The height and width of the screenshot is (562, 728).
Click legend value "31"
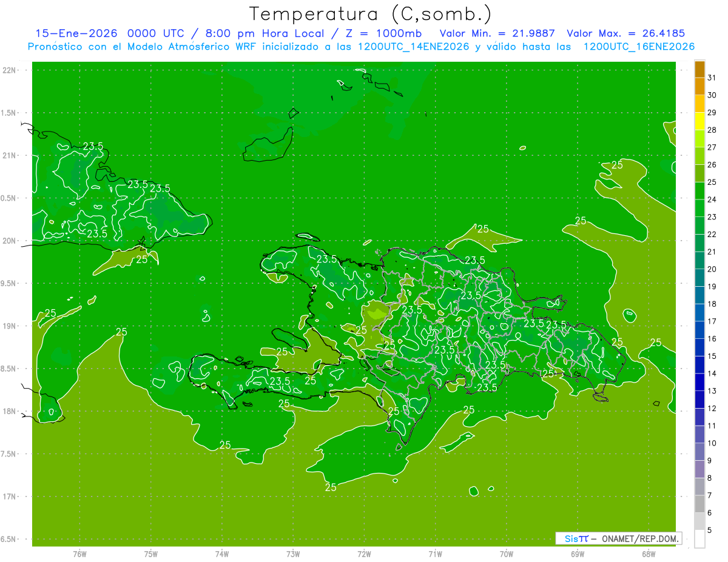tap(712, 78)
